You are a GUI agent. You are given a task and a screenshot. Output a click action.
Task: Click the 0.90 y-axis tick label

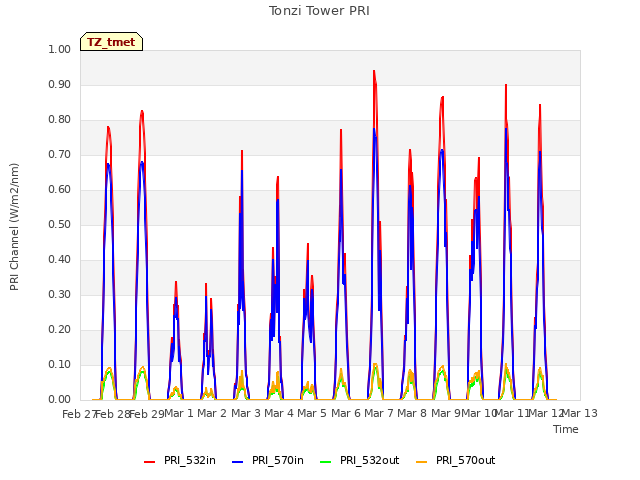click(60, 84)
